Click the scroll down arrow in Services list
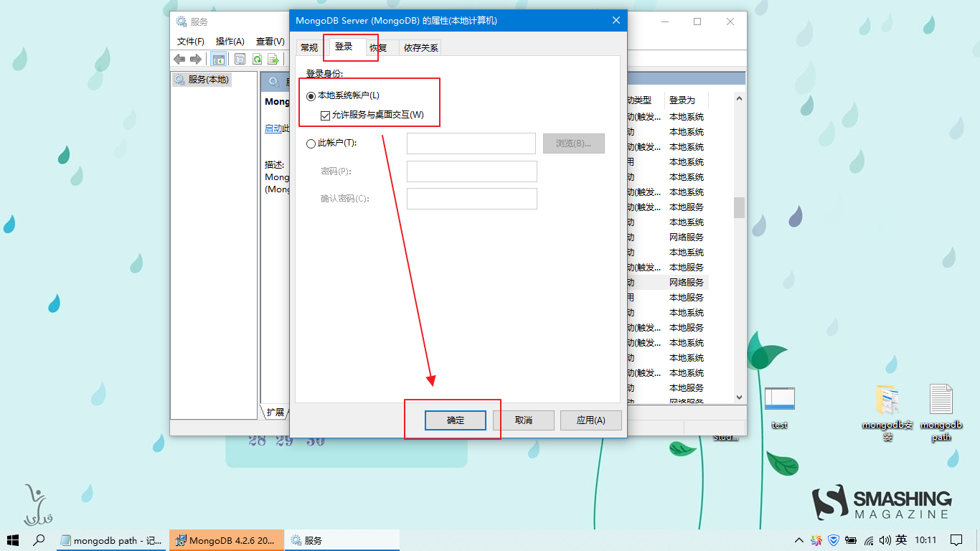Image resolution: width=980 pixels, height=551 pixels. click(x=739, y=397)
